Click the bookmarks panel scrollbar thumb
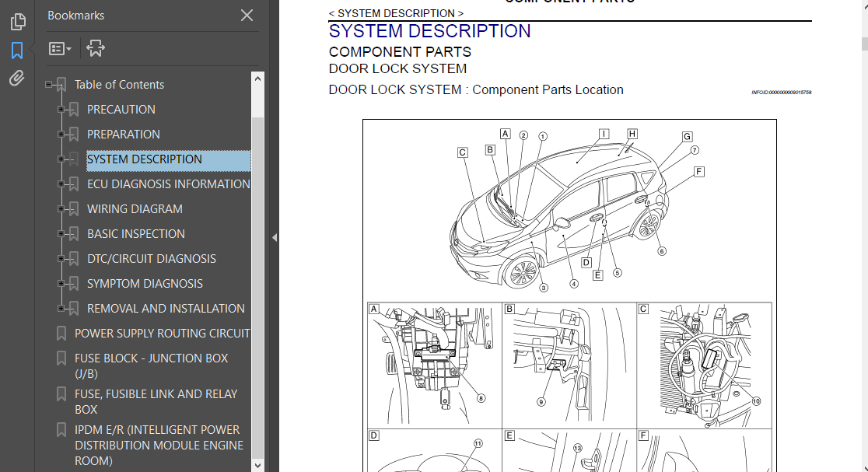The height and width of the screenshot is (472, 868). 257,288
